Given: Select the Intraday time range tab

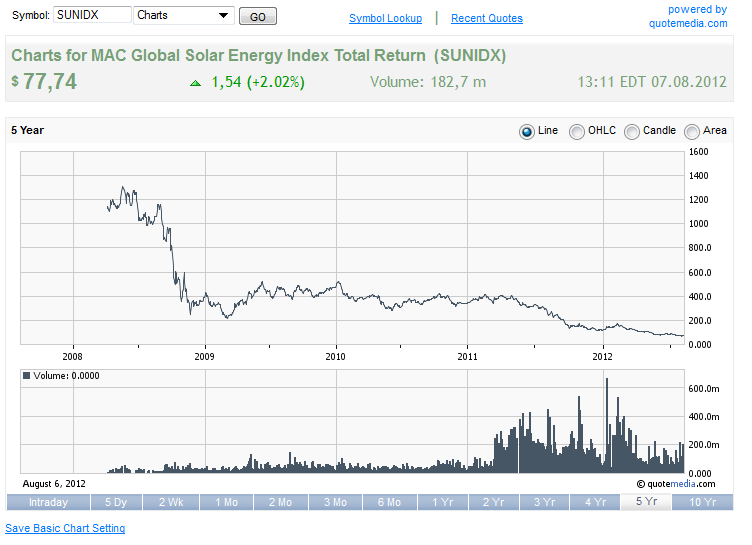Looking at the screenshot, I should tap(48, 502).
